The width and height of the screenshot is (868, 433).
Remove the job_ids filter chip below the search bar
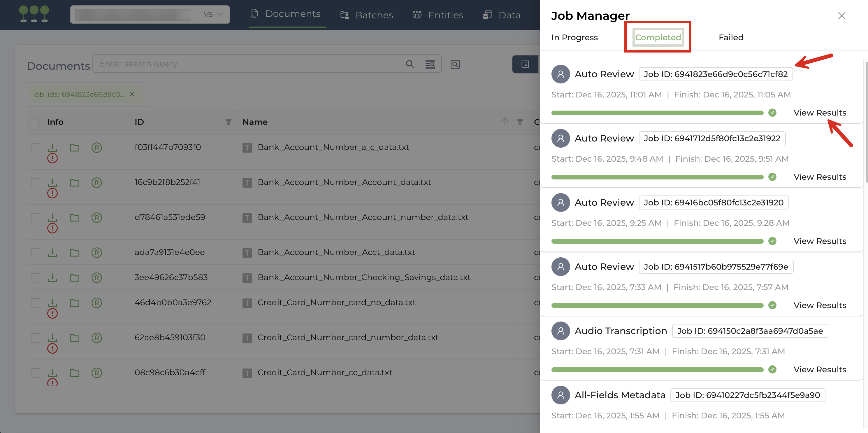132,95
